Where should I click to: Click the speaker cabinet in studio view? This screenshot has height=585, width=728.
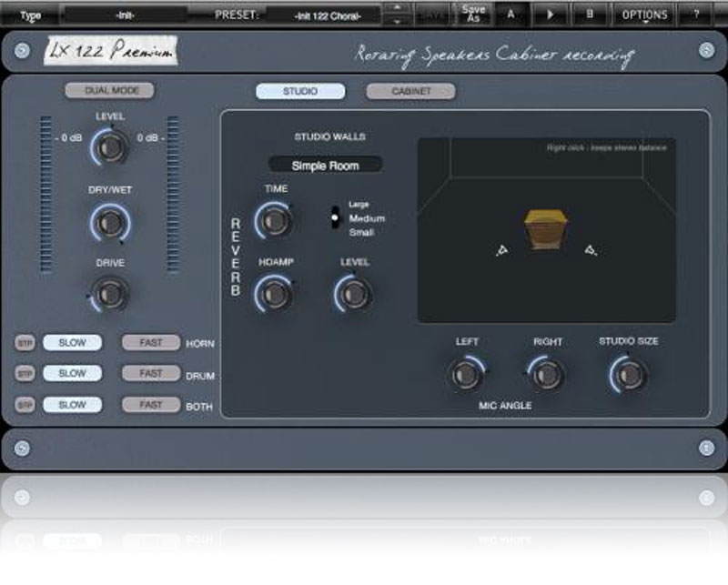546,228
